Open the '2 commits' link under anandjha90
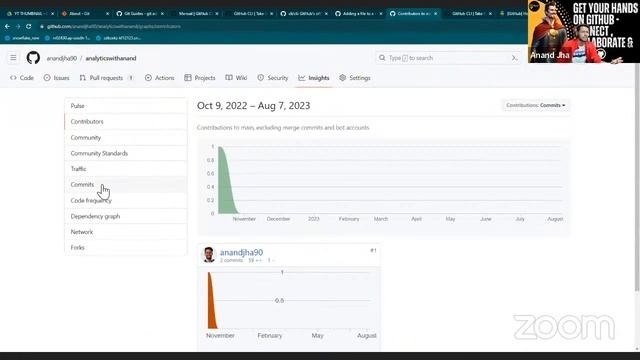The height and width of the screenshot is (360, 640). click(231, 260)
